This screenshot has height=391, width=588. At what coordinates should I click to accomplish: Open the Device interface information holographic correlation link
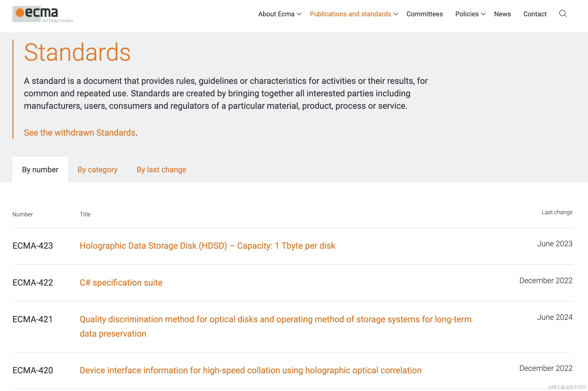(250, 370)
